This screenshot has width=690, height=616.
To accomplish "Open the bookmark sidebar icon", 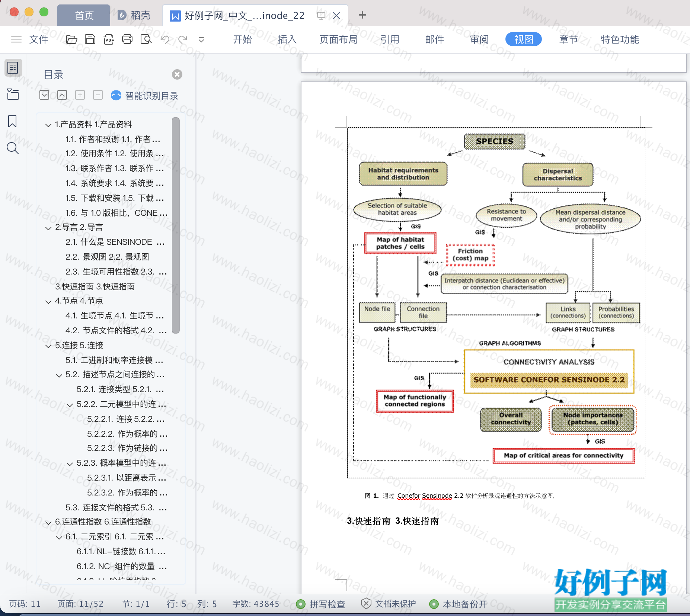I will (12, 121).
